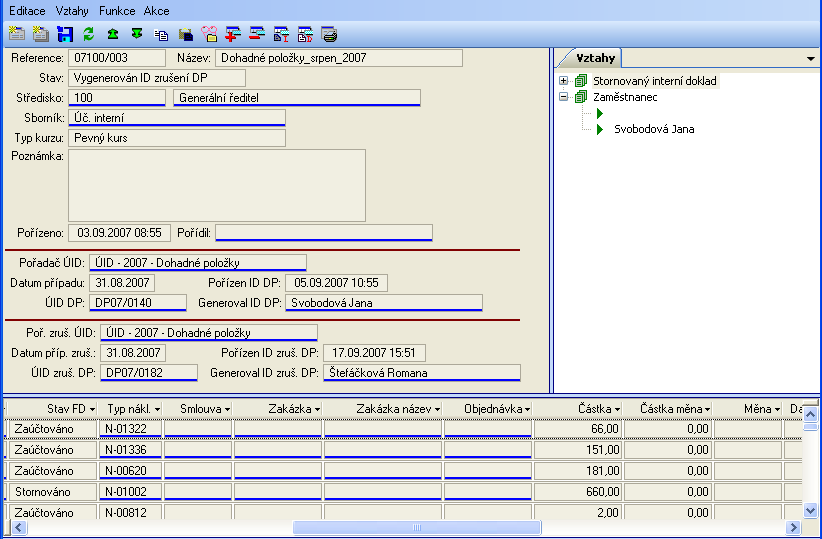Viewport: 822px width, 539px height.
Task: Click the horizontal scrollbar left arrow
Action: (x=19, y=527)
